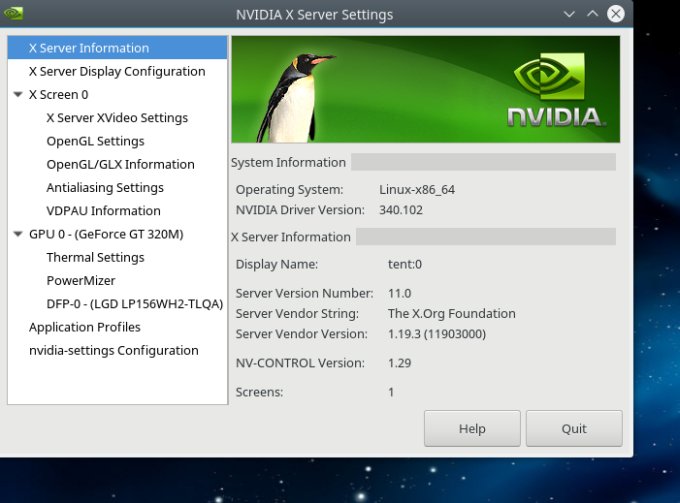Select GPU 0 - (GeForce GT 320M)
The height and width of the screenshot is (503, 680).
click(x=106, y=234)
